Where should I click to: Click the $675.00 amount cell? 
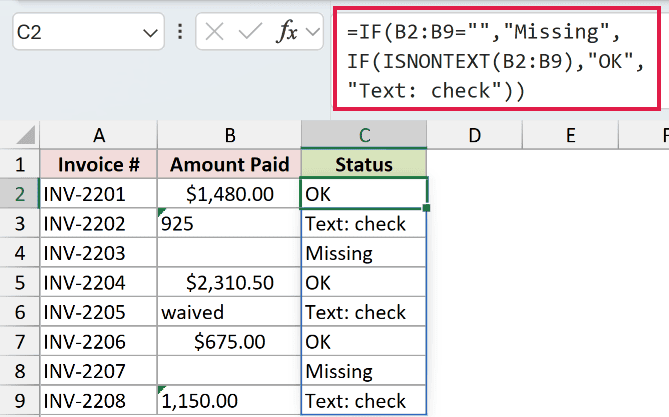click(230, 341)
